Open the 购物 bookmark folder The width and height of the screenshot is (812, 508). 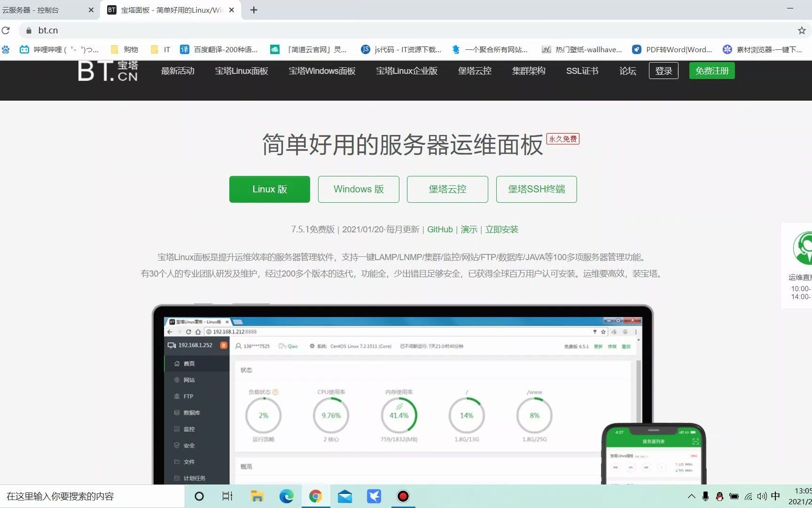tap(124, 49)
